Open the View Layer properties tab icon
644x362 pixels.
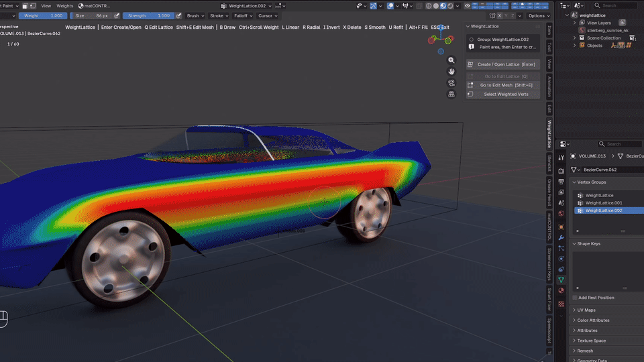561,192
